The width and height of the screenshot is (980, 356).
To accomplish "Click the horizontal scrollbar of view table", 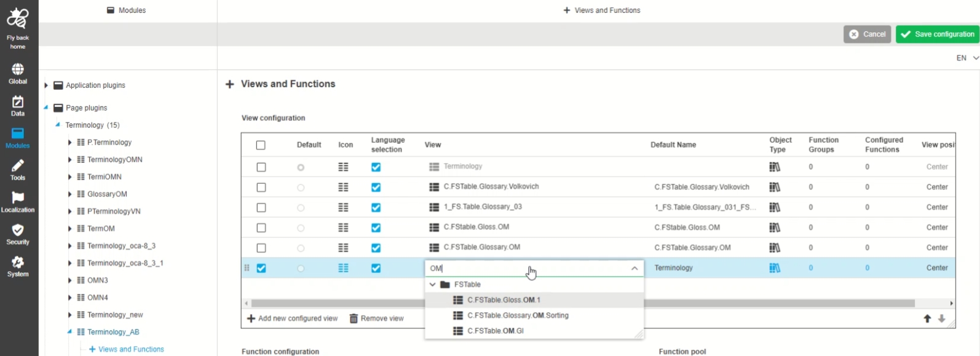I will tap(769, 303).
